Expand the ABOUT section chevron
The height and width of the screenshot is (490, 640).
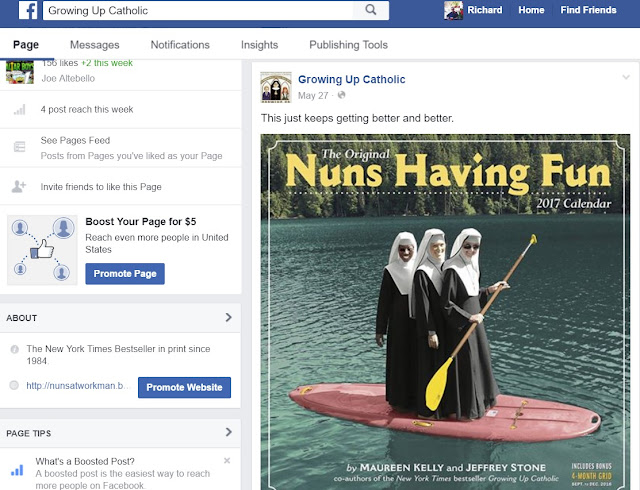[229, 317]
